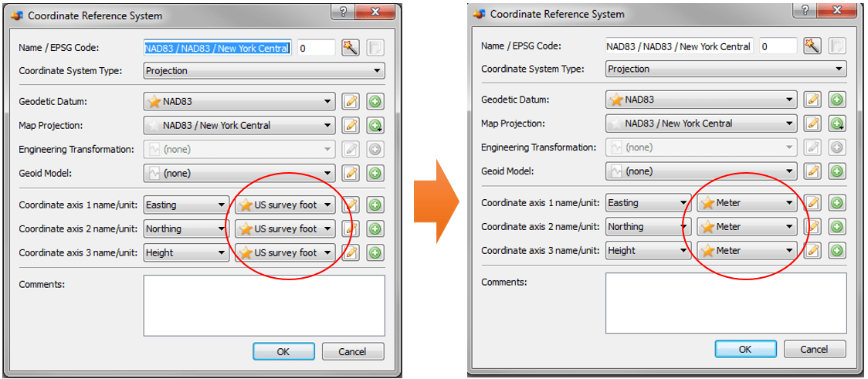868x379 pixels.
Task: Edit Geodetic Datum pencil icon in left dialog
Action: click(350, 102)
